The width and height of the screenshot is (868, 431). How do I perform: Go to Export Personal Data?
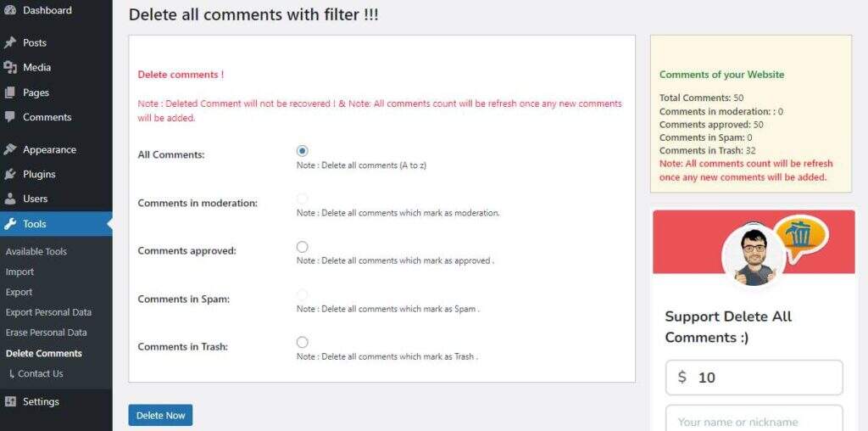[48, 312]
